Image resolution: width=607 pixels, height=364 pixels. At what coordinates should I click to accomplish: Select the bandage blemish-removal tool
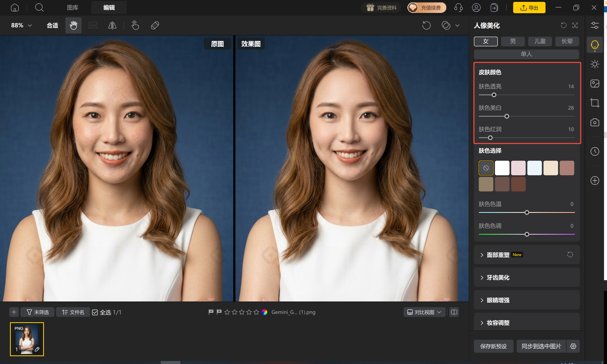155,25
